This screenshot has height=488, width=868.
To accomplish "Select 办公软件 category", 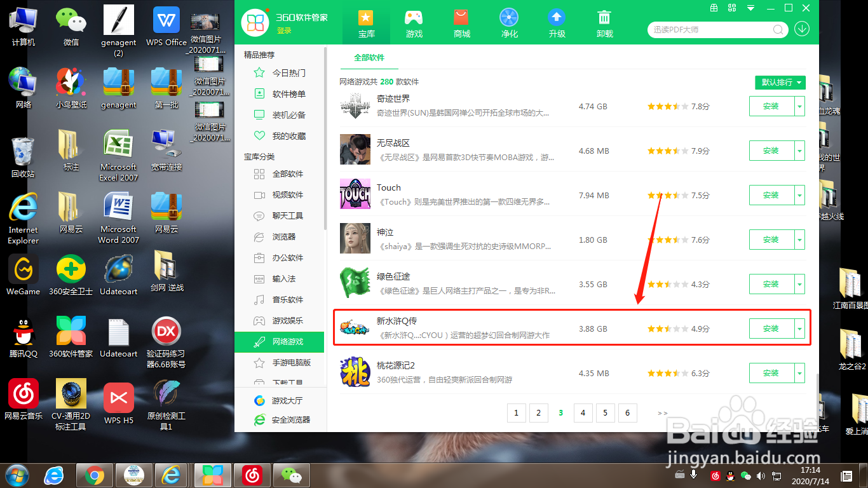I will click(280, 258).
